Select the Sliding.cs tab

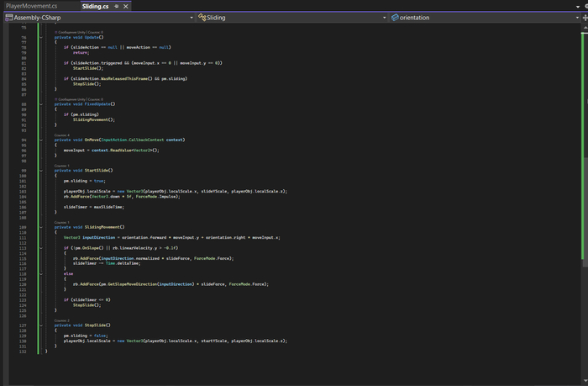click(94, 6)
